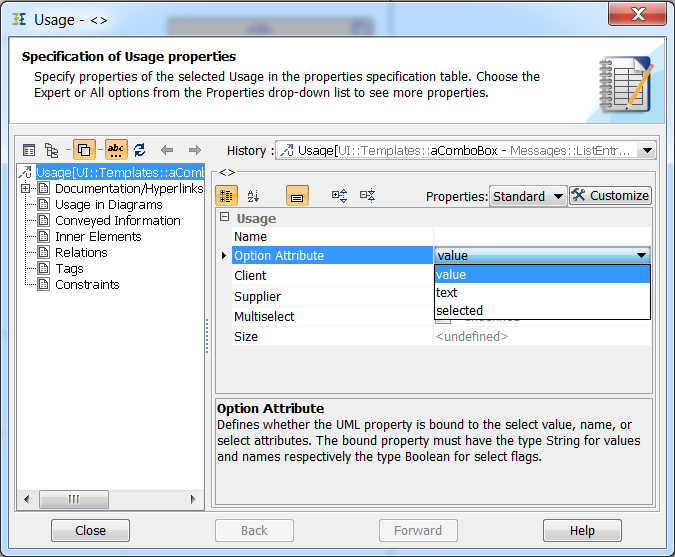Select the Usage[UI::Templates::aComb tree root

point(120,172)
